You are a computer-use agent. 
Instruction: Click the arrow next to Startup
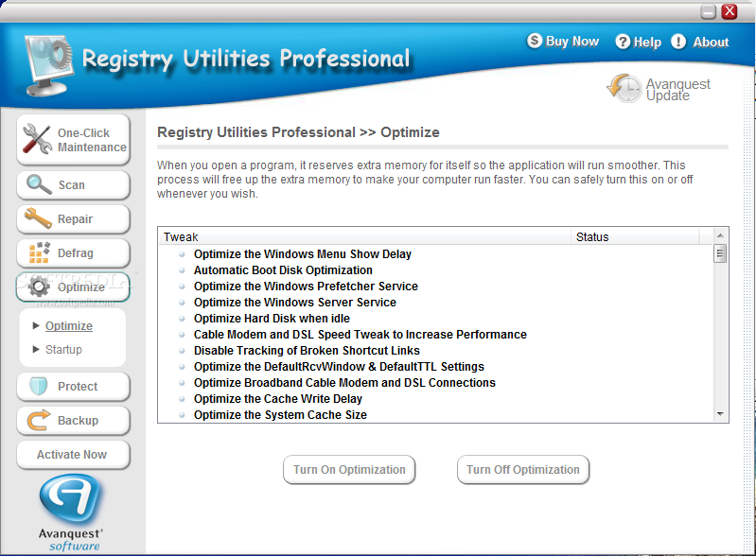pos(36,349)
